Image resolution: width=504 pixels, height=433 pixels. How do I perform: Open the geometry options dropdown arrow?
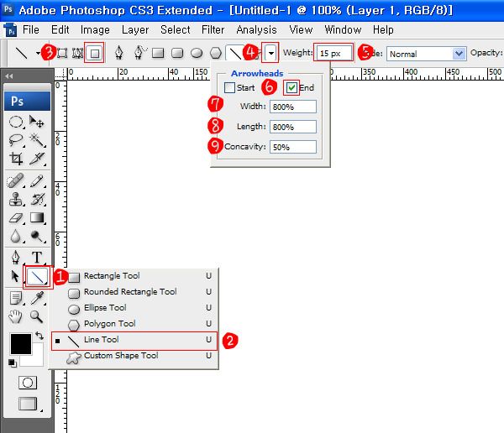271,53
